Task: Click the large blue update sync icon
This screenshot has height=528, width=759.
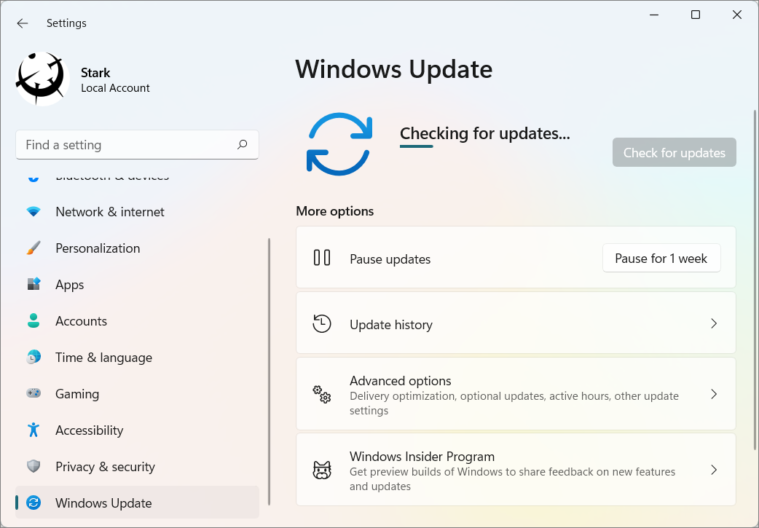Action: pyautogui.click(x=339, y=144)
